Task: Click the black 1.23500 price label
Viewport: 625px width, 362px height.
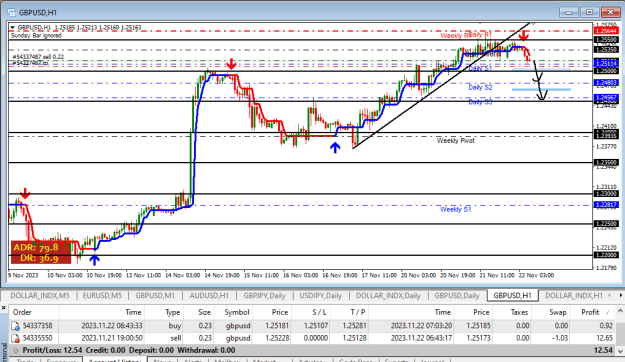Action: click(606, 163)
